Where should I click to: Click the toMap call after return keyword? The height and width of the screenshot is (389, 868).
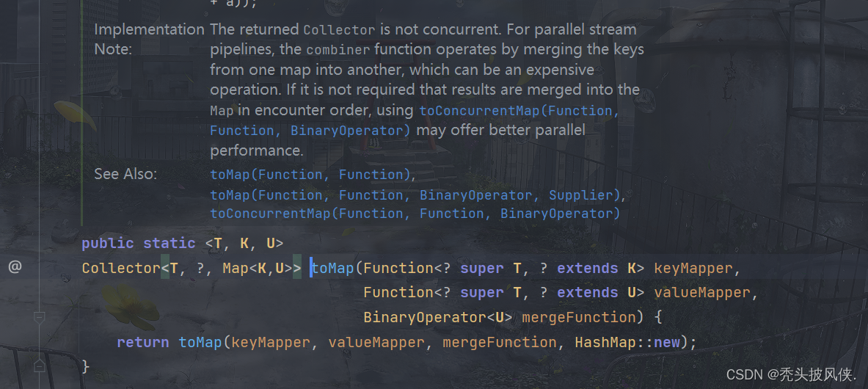[x=200, y=343]
